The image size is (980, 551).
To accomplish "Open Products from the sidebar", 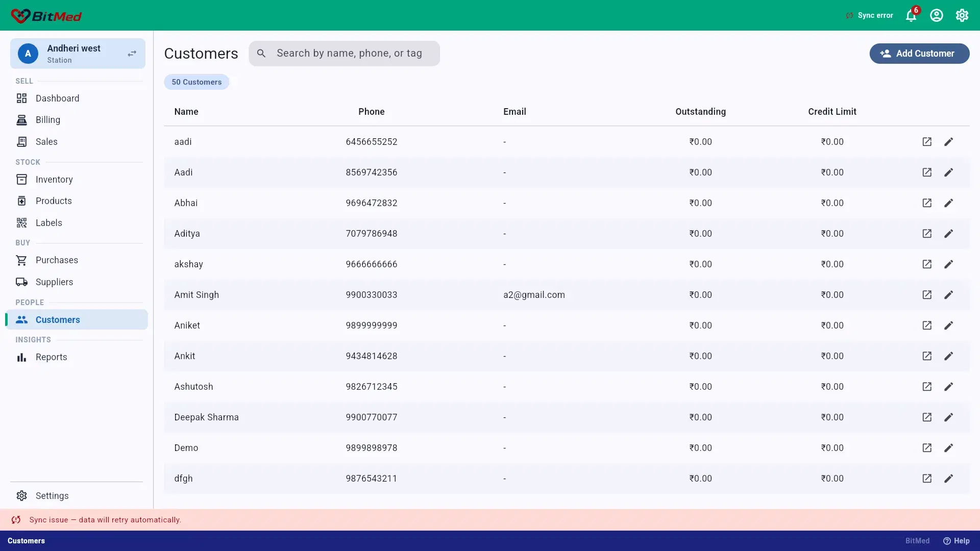I will point(77,201).
